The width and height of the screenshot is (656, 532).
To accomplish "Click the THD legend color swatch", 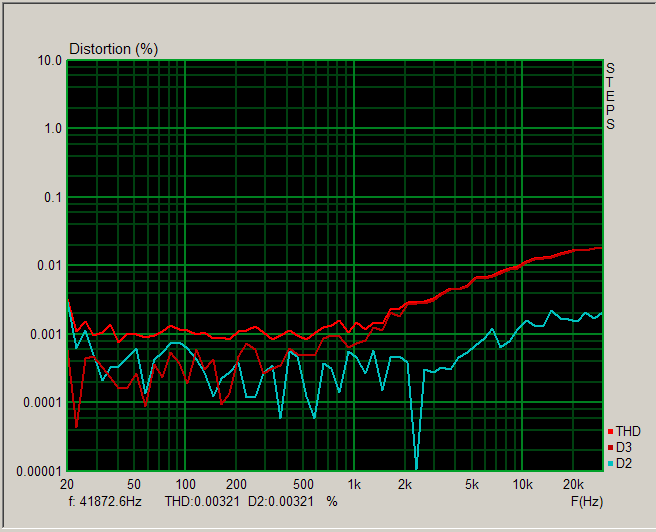I will [610, 432].
